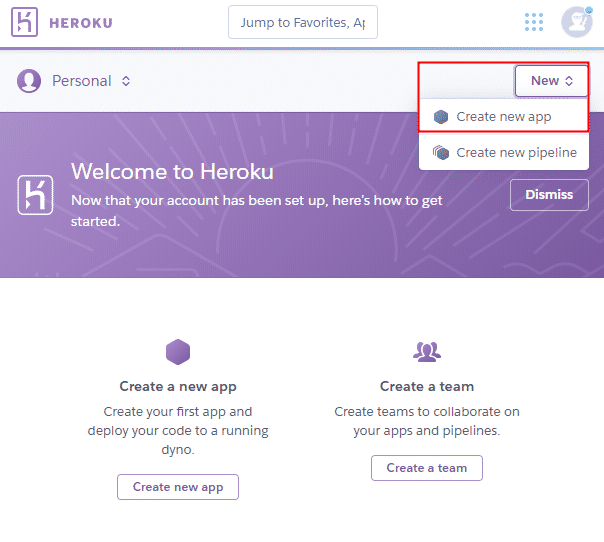Click the Heroku logo icon in header
The image size is (604, 542).
click(26, 22)
